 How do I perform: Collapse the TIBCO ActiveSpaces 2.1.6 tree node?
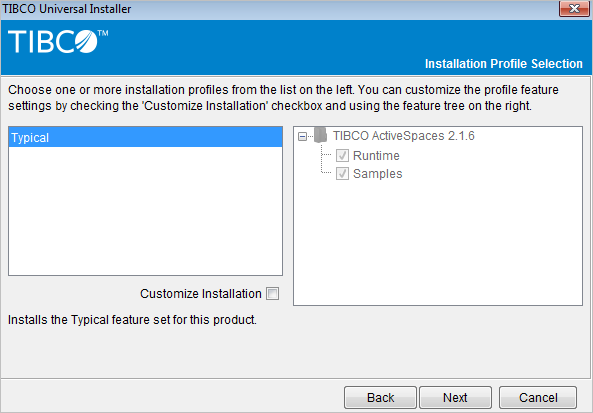pos(302,137)
